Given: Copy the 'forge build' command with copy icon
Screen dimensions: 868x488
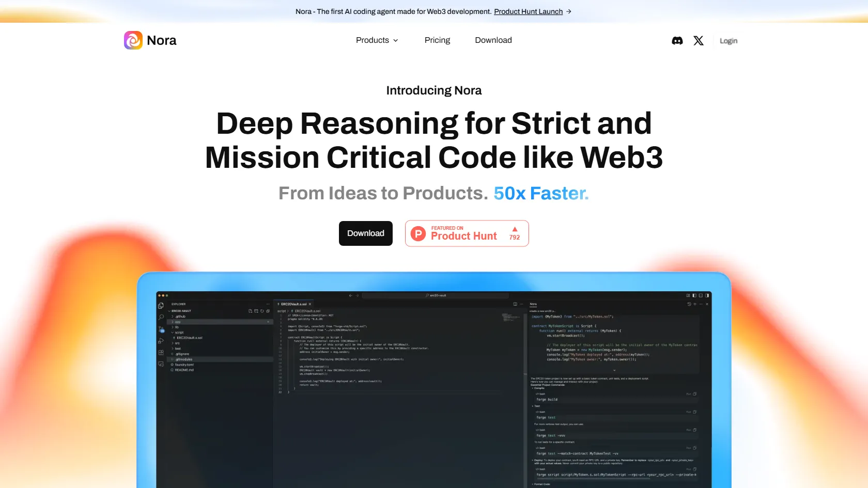Looking at the screenshot, I should (694, 394).
